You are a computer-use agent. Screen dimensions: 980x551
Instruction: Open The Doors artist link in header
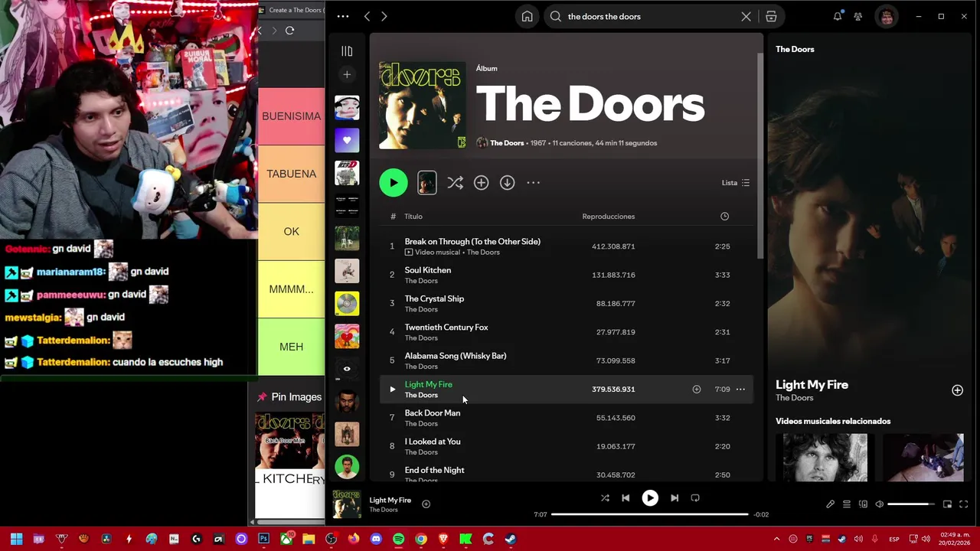tap(507, 143)
